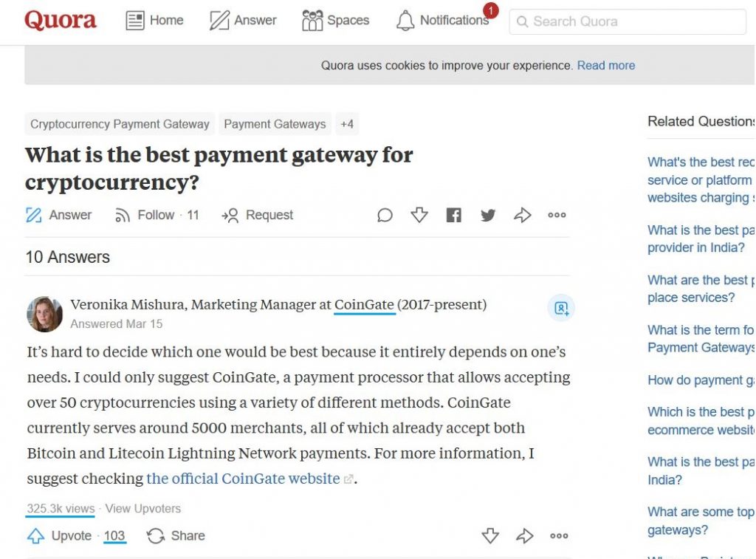The width and height of the screenshot is (756, 559).
Task: Click the Quora logo
Action: [x=61, y=20]
